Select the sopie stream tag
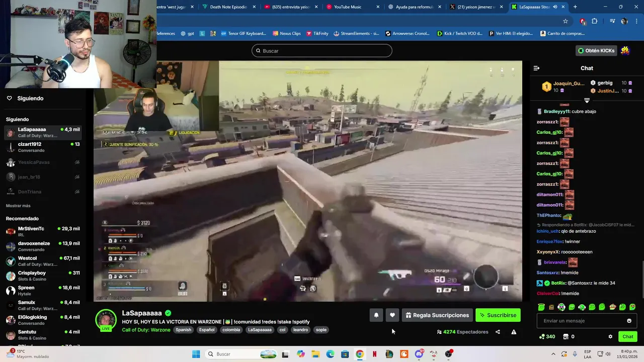Image resolution: width=644 pixels, height=362 pixels. click(x=321, y=330)
